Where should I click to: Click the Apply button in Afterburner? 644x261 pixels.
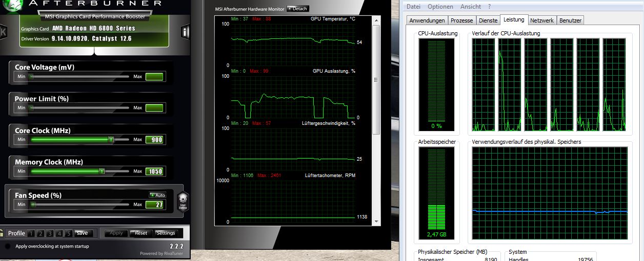point(116,233)
